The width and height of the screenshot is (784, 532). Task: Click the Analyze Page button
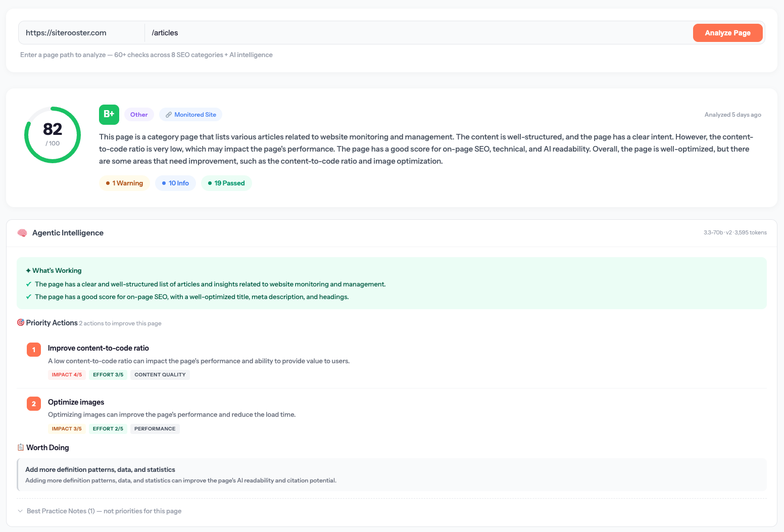point(728,32)
